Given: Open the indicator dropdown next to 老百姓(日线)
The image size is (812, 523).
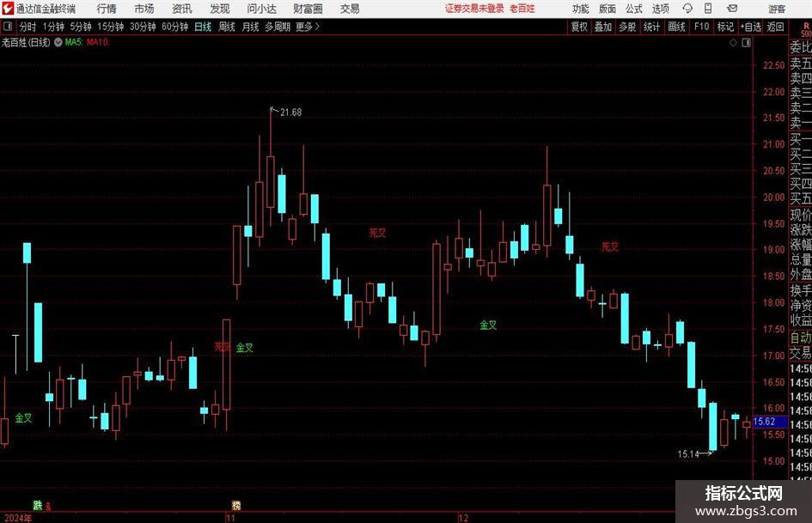Looking at the screenshot, I should 58,42.
